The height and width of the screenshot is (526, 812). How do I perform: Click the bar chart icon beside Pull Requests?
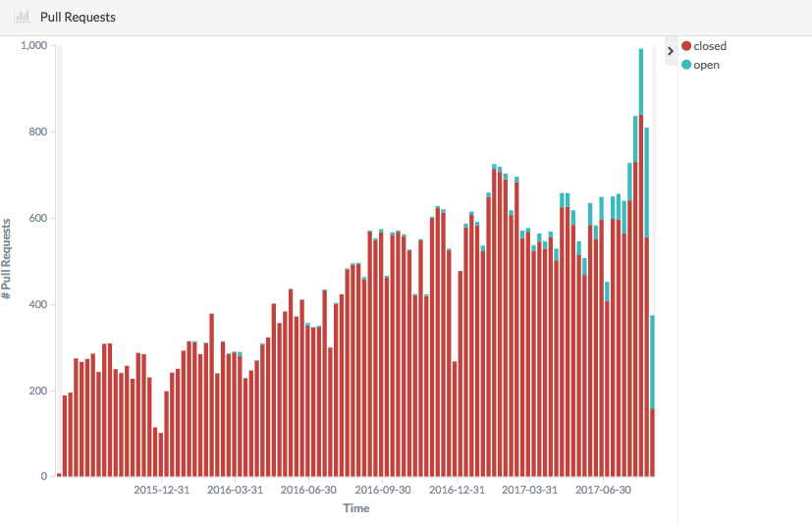tap(21, 17)
